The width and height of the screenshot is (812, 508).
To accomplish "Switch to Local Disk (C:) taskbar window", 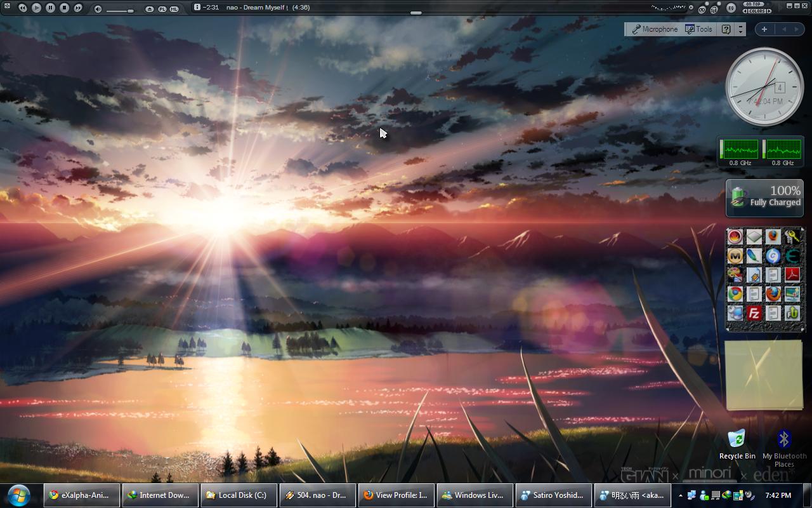I will (238, 495).
